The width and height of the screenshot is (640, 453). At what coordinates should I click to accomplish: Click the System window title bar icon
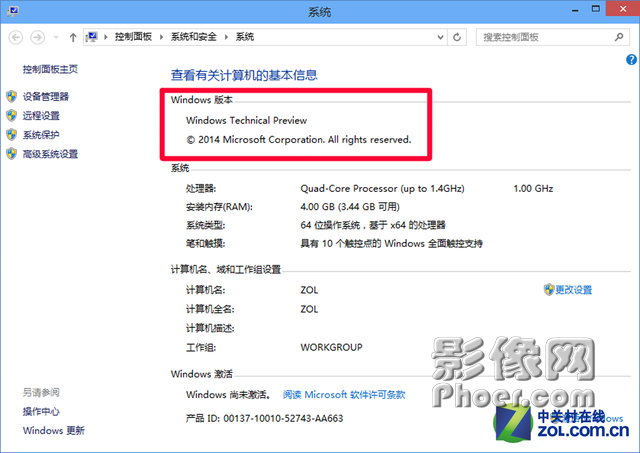point(12,11)
